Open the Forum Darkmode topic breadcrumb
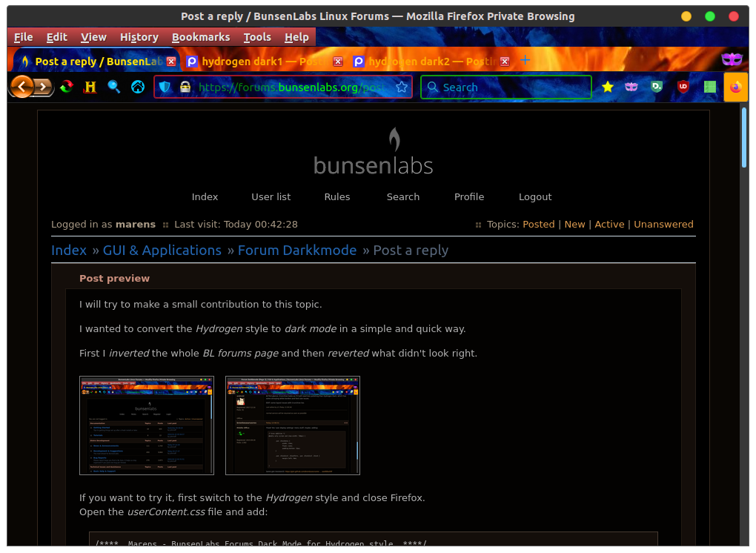Image resolution: width=756 pixels, height=553 pixels. pyautogui.click(x=297, y=251)
